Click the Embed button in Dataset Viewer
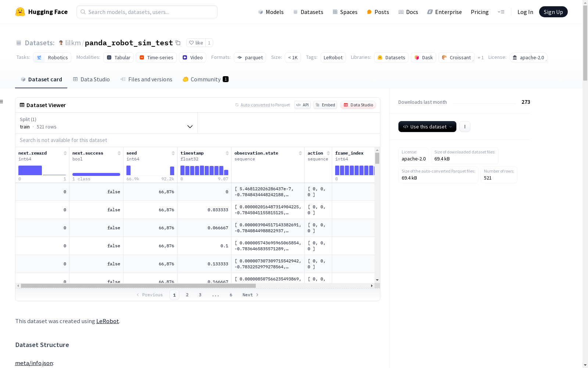 pyautogui.click(x=325, y=105)
